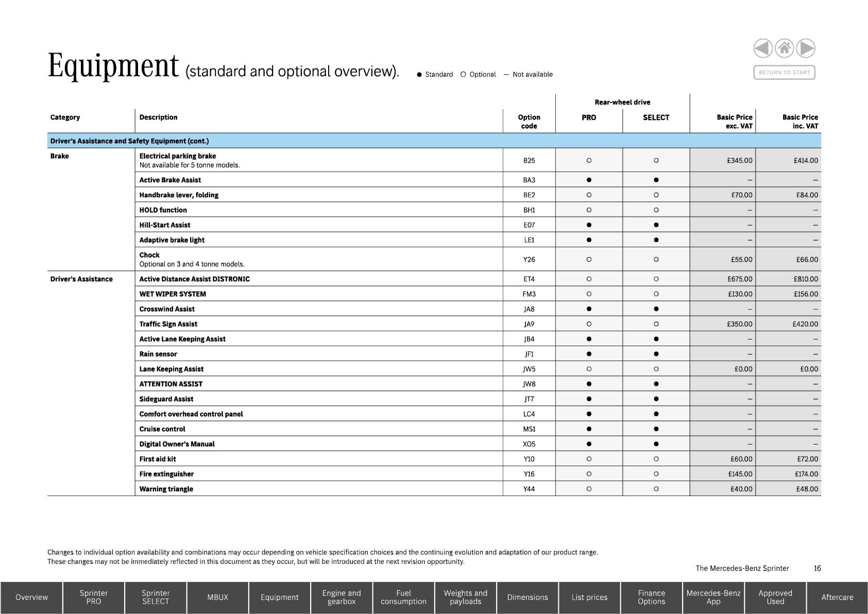
Task: Select Warning triangle label
Action: pyautogui.click(x=166, y=489)
